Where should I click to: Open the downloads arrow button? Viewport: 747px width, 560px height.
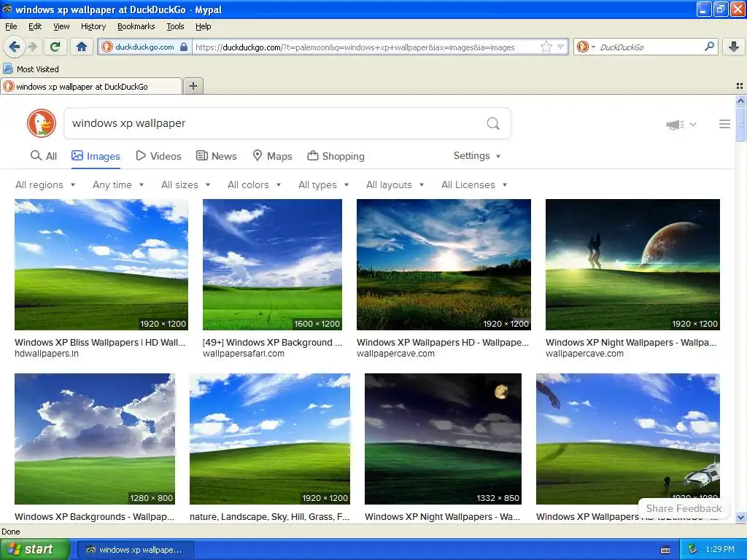click(734, 47)
